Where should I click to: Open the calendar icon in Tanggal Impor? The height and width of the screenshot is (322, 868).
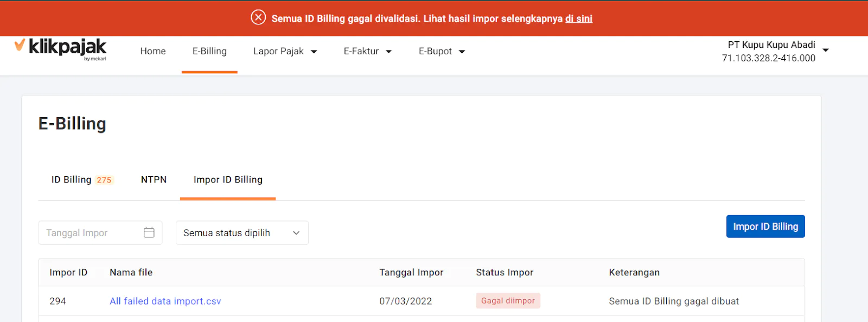149,232
